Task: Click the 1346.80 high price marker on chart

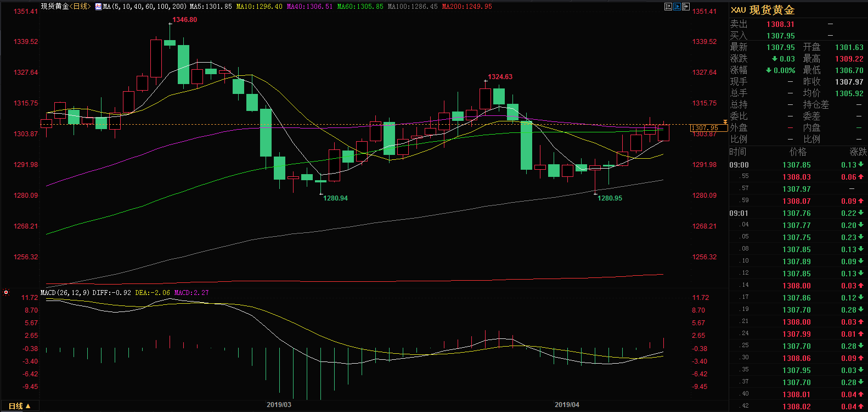Action: 184,20
